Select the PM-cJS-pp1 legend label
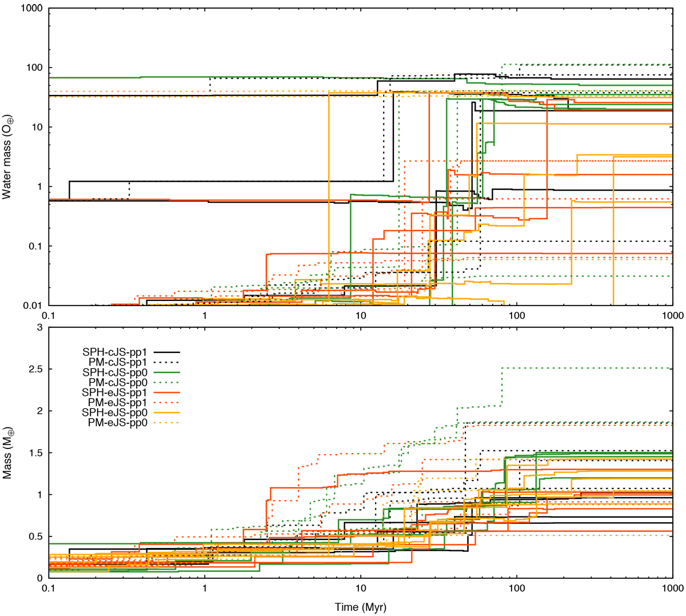This screenshot has height=616, width=686. [117, 363]
